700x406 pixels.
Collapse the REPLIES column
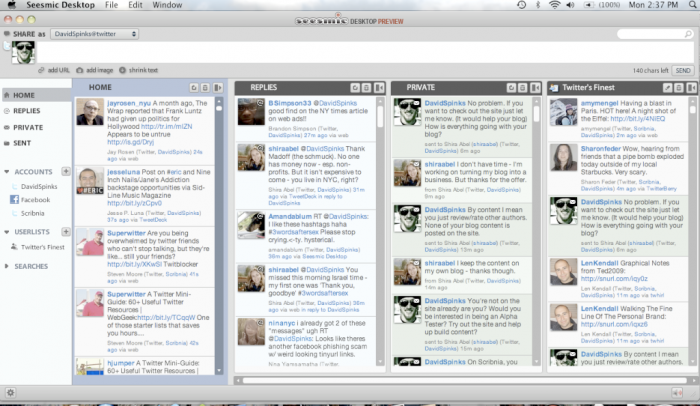[379, 88]
